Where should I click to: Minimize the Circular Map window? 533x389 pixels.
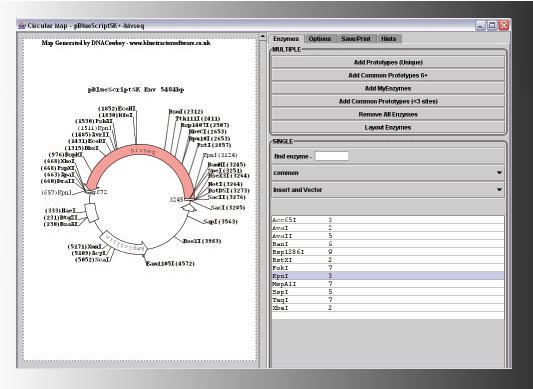[480, 26]
